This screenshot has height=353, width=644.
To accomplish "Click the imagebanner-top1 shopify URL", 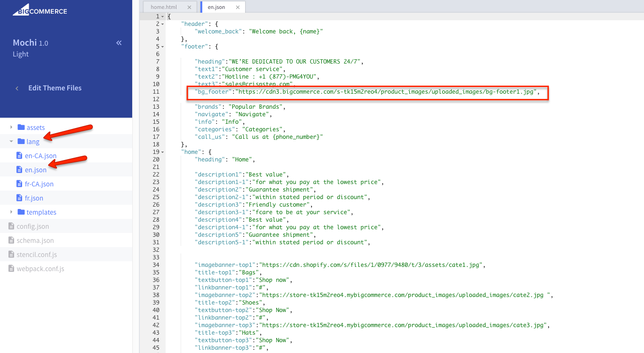I will [371, 265].
